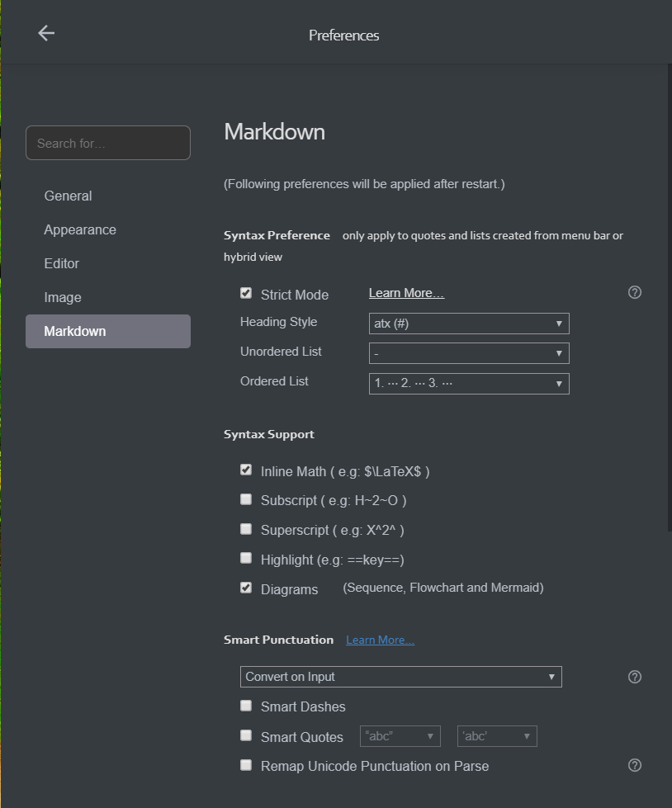Viewport: 672px width, 808px height.
Task: Focus the Search for… field
Action: click(x=108, y=143)
